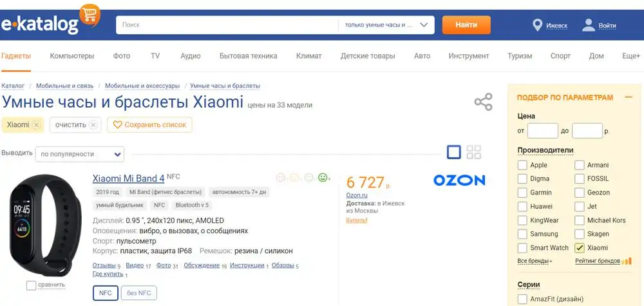Screen dimensions: 644x306
Task: Open the shopping cart logo icon
Action: coord(90,15)
